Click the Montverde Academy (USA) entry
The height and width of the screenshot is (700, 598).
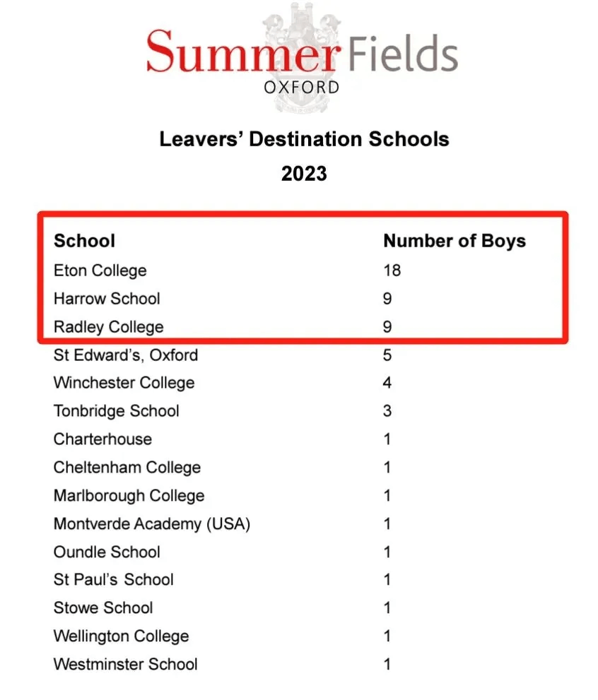[x=152, y=523]
